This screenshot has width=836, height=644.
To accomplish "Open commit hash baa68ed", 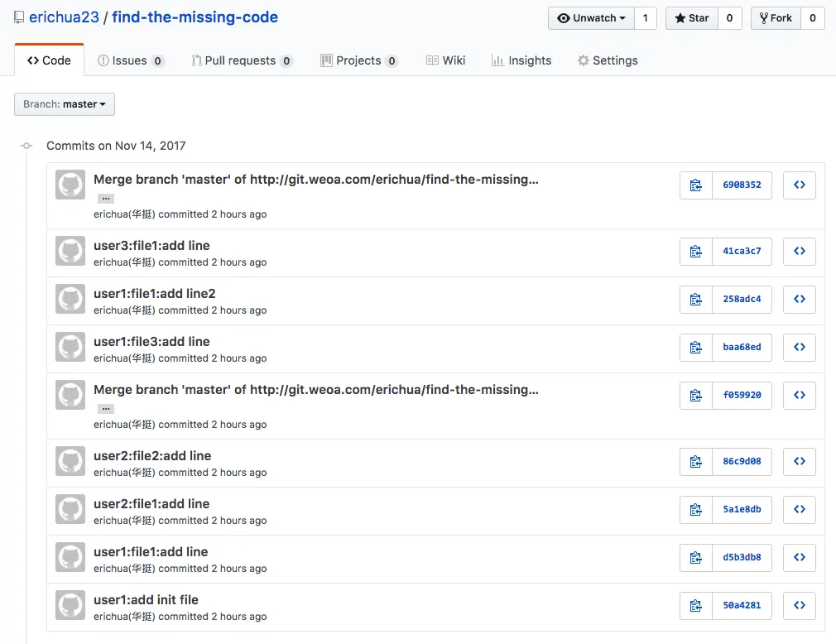I will coord(742,347).
